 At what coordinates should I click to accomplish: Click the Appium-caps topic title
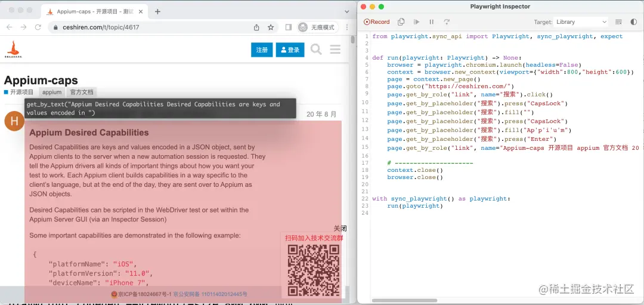point(41,80)
